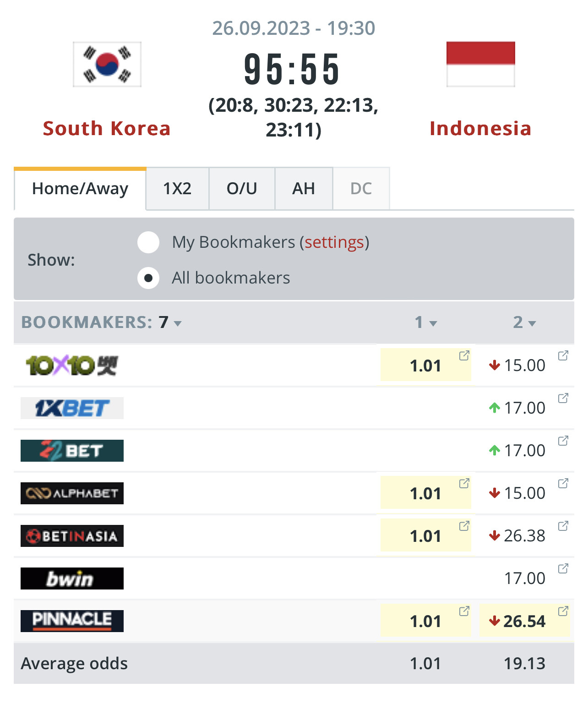Open external link for 22Bet away odds
Image resolution: width=588 pixels, height=704 pixels.
point(563,441)
